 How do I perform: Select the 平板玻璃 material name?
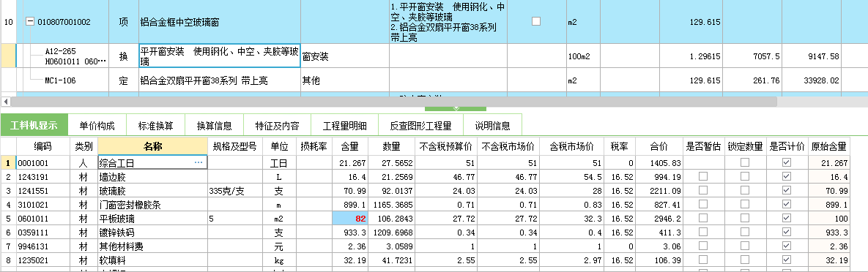pos(116,219)
